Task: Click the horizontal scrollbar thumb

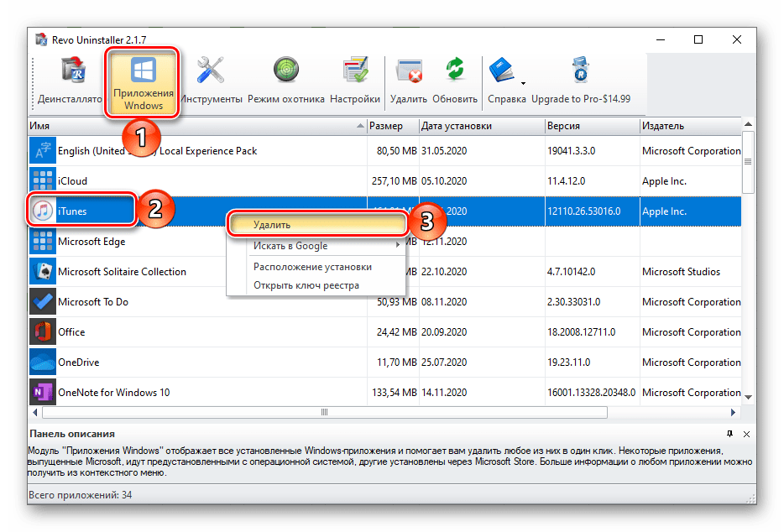Action: click(x=325, y=413)
